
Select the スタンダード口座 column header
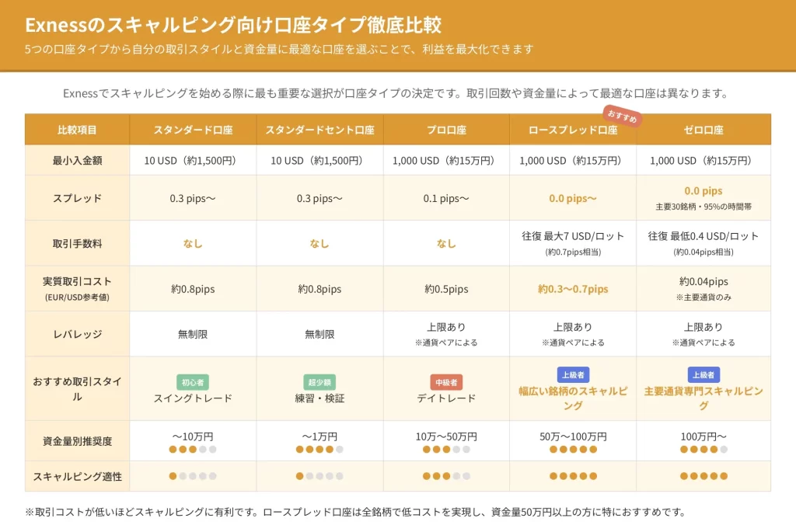coord(193,130)
